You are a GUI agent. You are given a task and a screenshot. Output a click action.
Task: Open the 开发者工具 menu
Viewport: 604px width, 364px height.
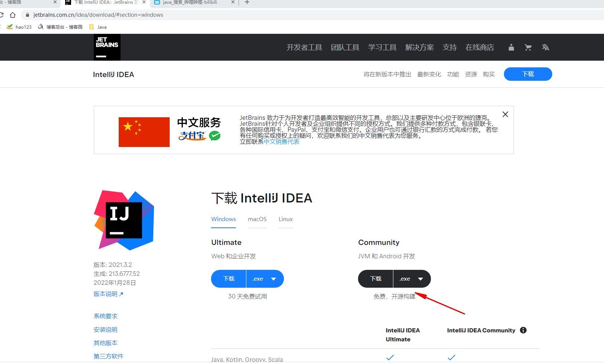tap(304, 47)
